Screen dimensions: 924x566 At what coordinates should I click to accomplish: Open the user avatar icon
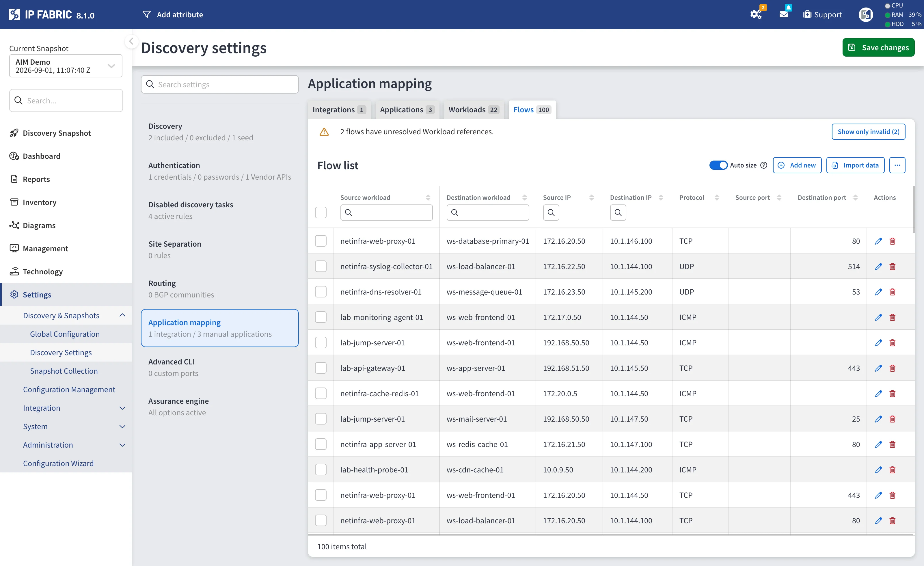pyautogui.click(x=865, y=14)
